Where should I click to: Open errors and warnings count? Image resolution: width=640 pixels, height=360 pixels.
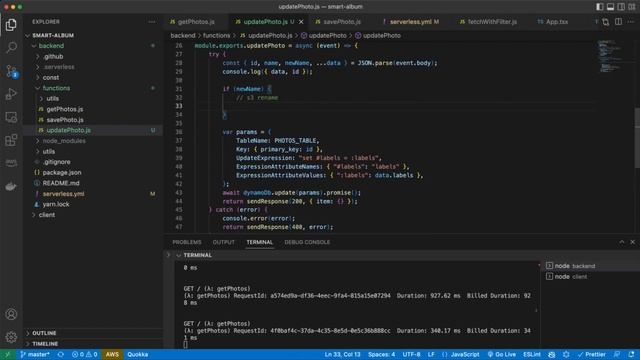[x=84, y=354]
